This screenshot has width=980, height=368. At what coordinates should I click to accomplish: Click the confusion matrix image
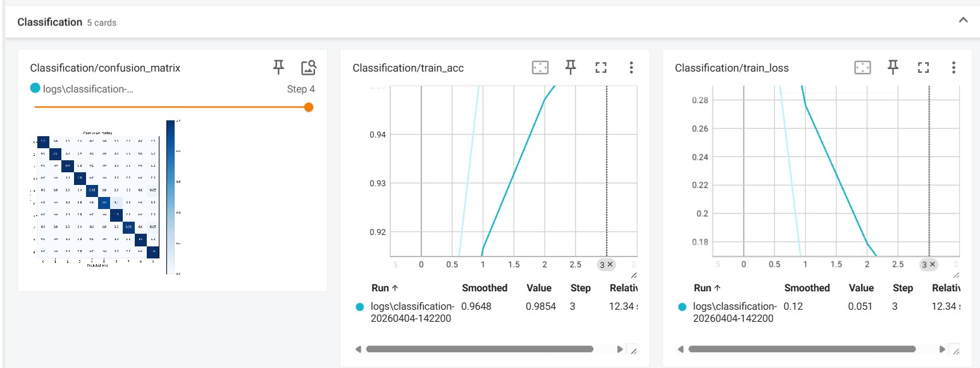point(98,196)
